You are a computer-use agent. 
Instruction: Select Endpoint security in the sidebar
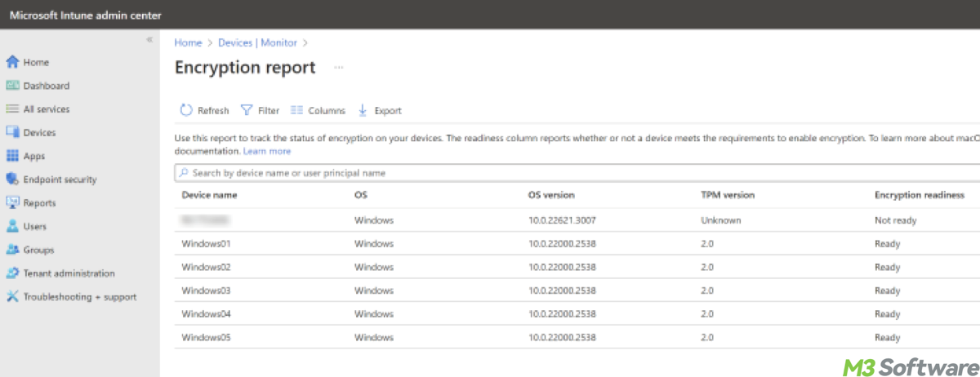[60, 180]
